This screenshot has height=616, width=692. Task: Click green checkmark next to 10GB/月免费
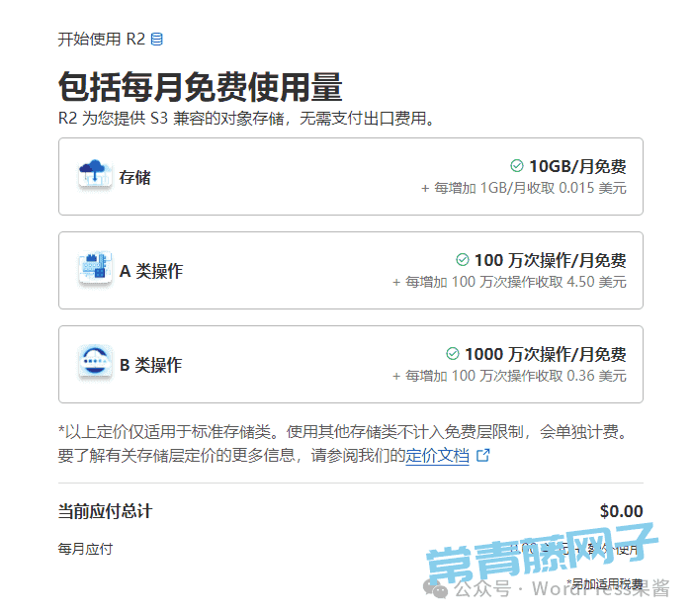(x=517, y=166)
